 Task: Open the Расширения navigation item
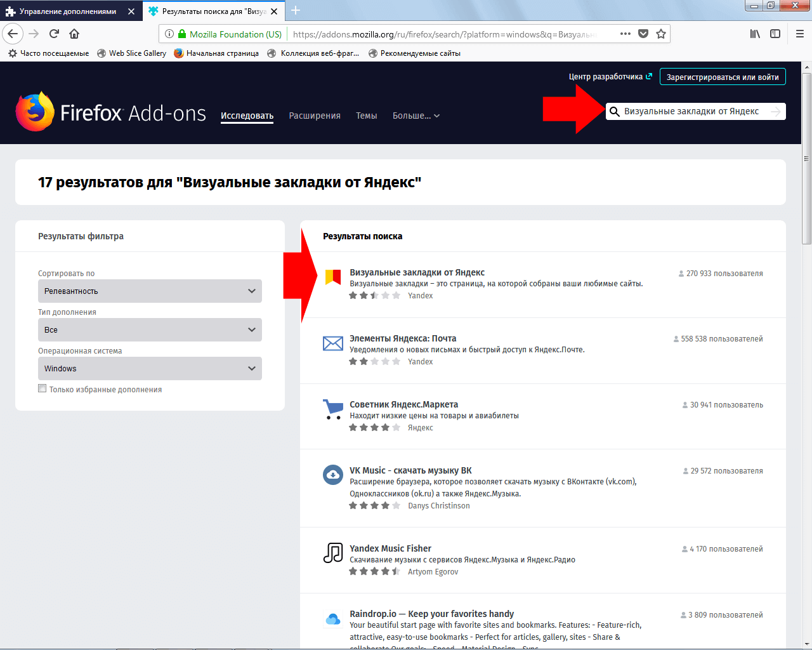click(315, 116)
